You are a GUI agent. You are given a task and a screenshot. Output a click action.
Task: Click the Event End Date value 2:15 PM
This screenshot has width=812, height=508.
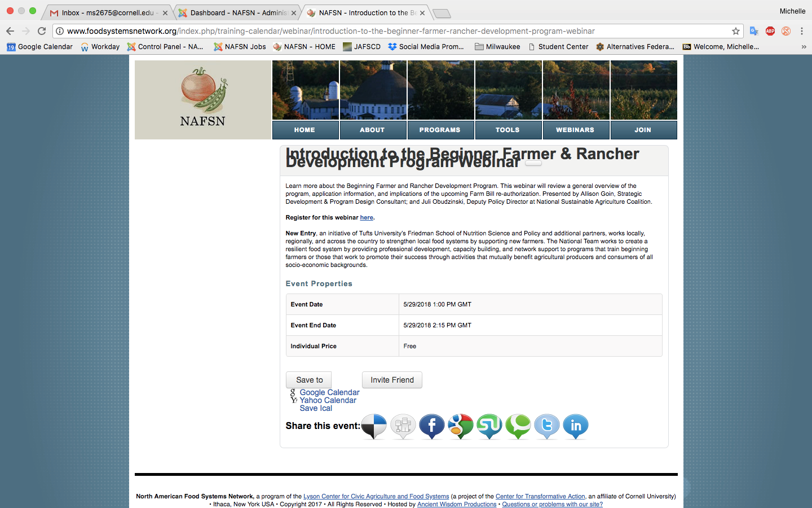coord(438,325)
